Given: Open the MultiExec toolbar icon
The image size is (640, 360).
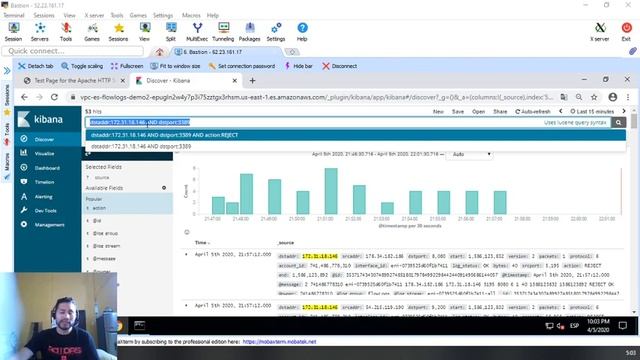Looking at the screenshot, I should click(197, 32).
